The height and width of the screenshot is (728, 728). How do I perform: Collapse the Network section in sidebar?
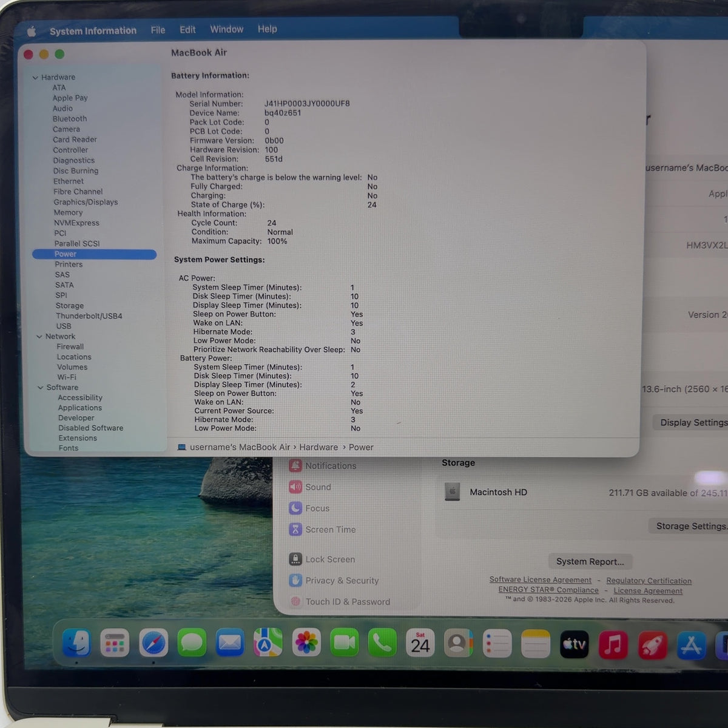click(x=39, y=337)
